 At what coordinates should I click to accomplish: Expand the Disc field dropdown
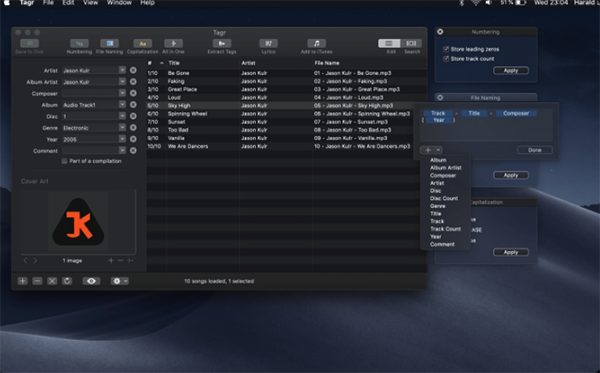(122, 116)
